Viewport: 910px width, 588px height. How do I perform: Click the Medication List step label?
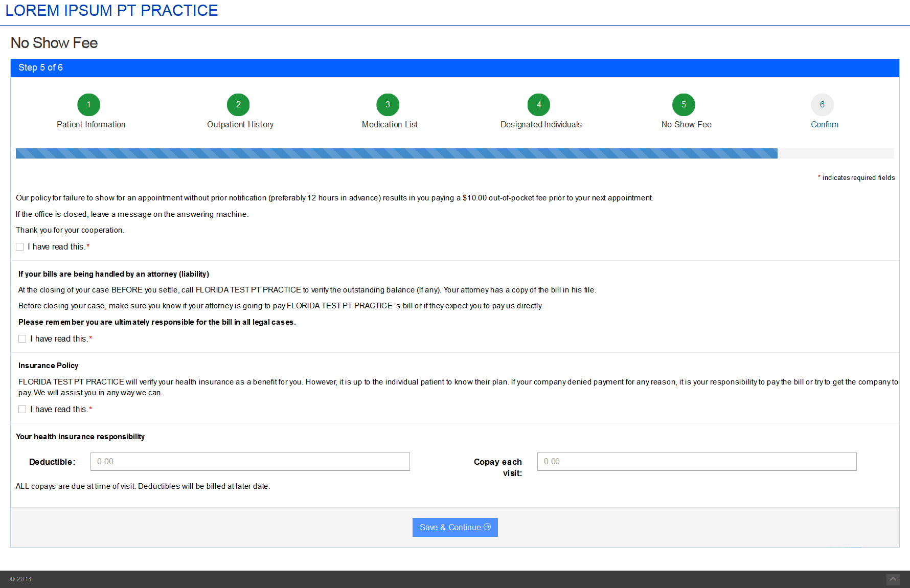pyautogui.click(x=390, y=125)
